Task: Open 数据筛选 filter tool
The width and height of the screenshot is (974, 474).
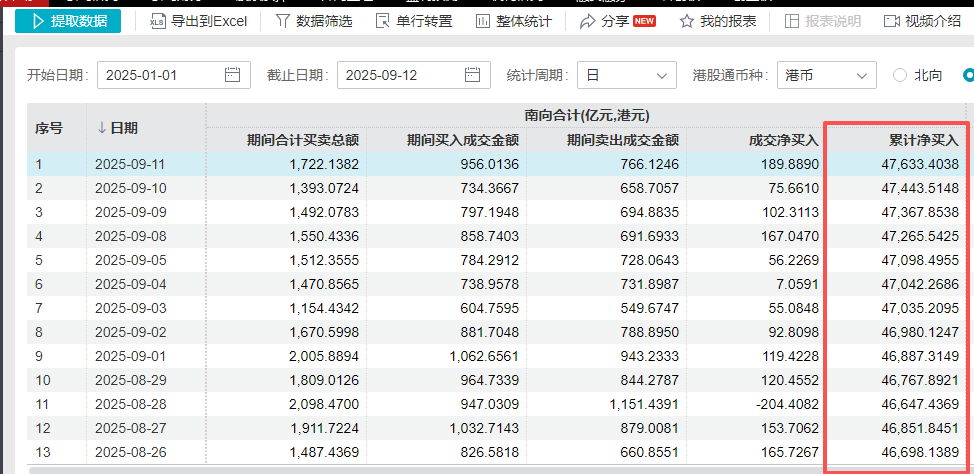Action: tap(283, 21)
